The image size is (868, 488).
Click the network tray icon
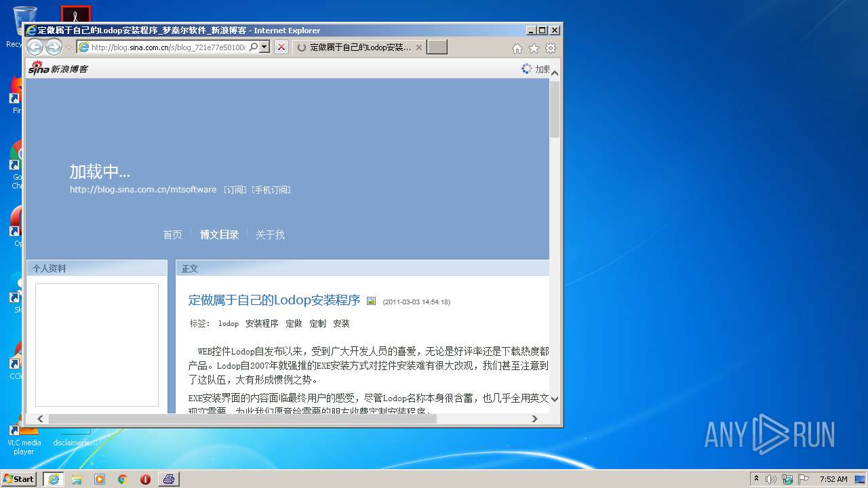pyautogui.click(x=787, y=479)
